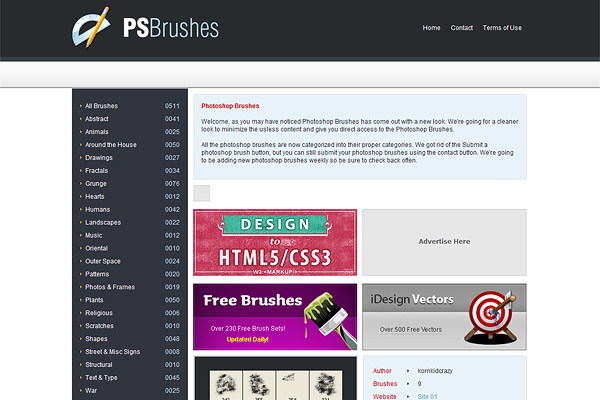This screenshot has height=400, width=600.
Task: Open the Patterns category
Action: click(x=97, y=274)
